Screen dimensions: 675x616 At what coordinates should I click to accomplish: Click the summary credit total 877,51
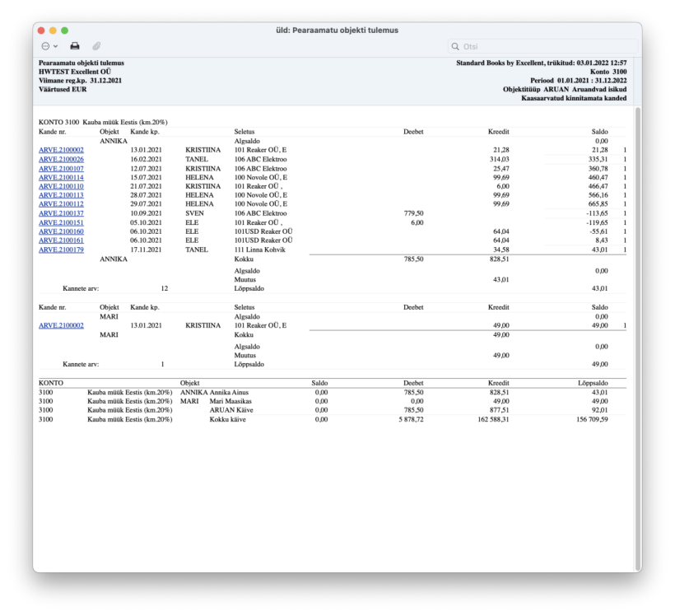point(500,410)
